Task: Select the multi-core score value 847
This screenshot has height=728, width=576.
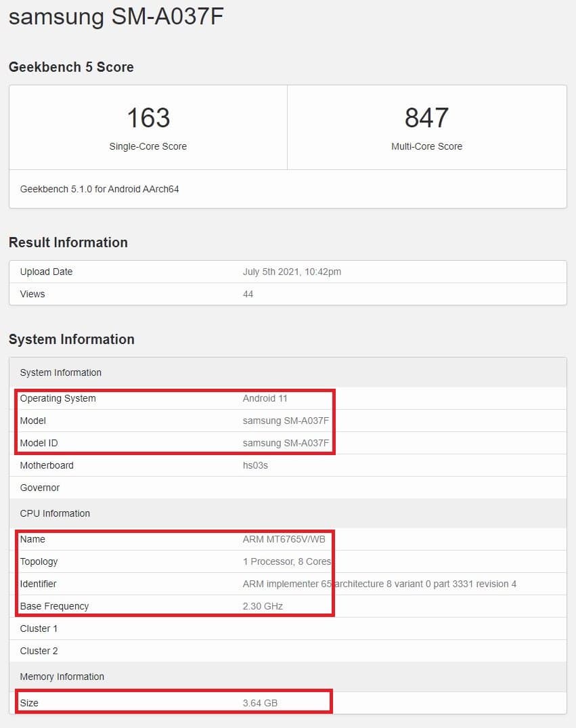Action: 426,118
